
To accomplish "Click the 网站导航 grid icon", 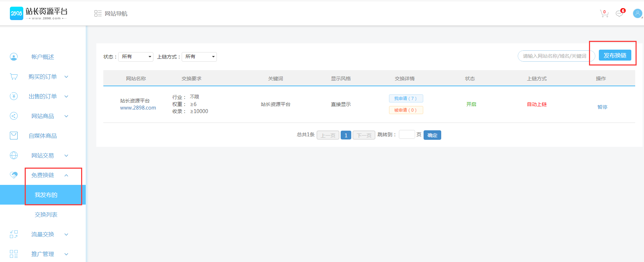I will pyautogui.click(x=98, y=13).
